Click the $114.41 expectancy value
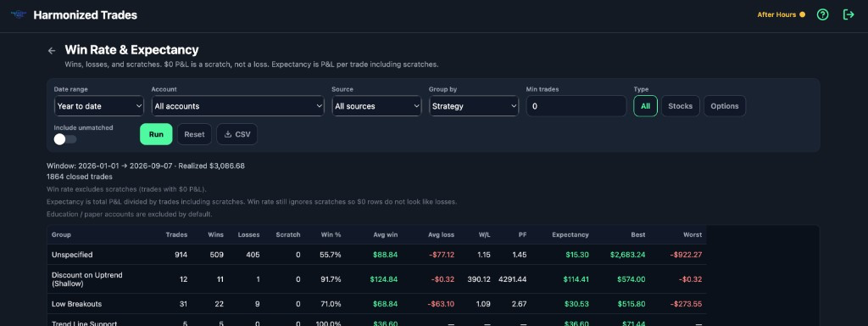This screenshot has width=868, height=326. click(576, 278)
